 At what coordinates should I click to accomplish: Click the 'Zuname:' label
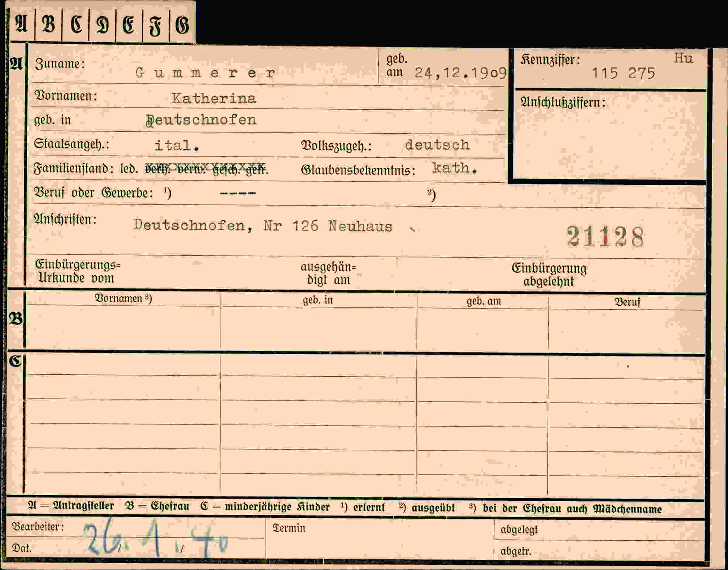click(60, 64)
